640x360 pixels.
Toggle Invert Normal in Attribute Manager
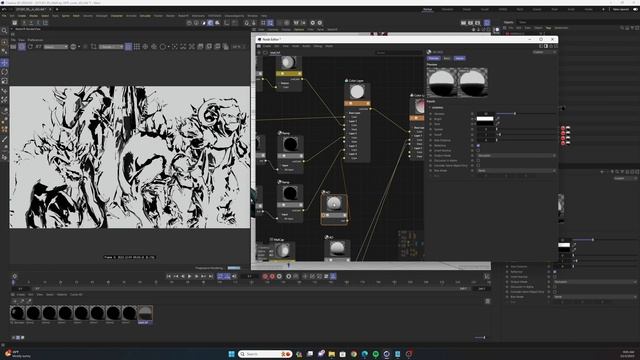[x=554, y=277]
